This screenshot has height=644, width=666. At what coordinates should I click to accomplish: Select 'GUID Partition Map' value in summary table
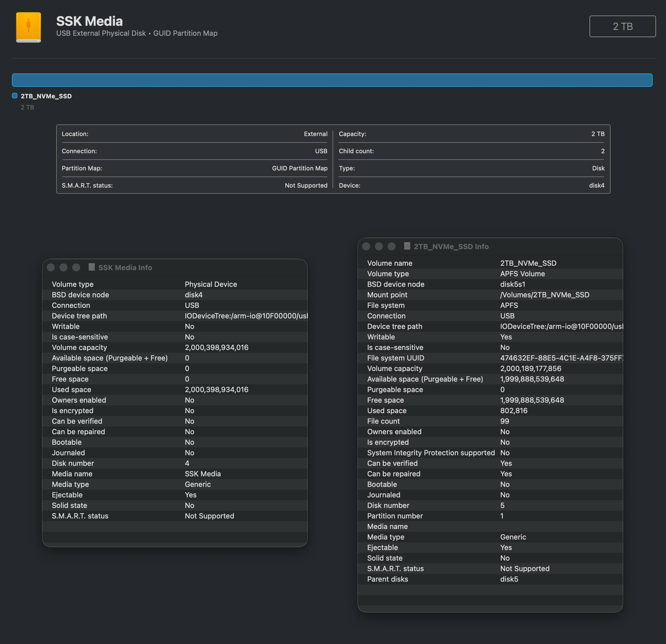pyautogui.click(x=300, y=168)
